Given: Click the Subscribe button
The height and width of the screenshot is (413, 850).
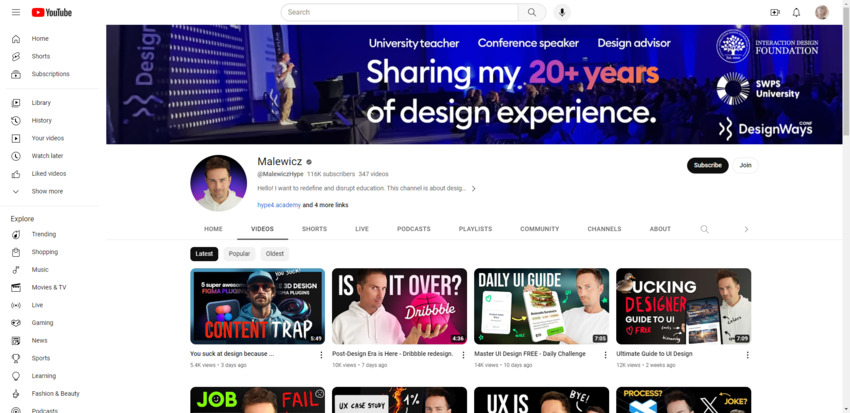Looking at the screenshot, I should [x=707, y=165].
